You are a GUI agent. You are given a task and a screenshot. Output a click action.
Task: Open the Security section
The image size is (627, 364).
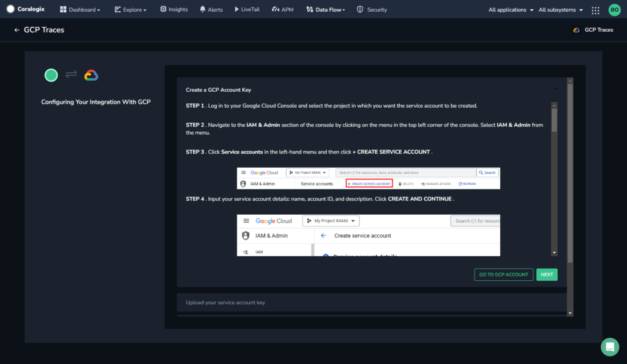coord(372,10)
